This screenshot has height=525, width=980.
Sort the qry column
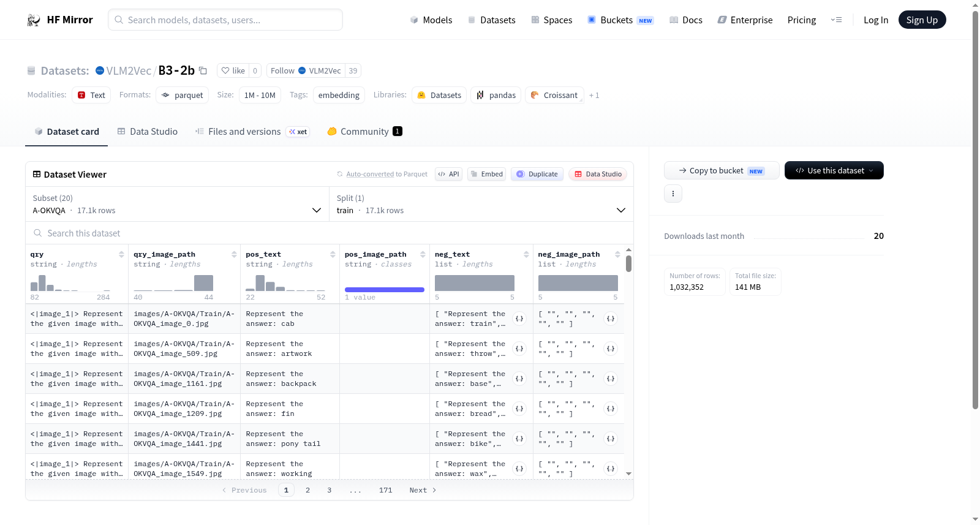pyautogui.click(x=121, y=254)
